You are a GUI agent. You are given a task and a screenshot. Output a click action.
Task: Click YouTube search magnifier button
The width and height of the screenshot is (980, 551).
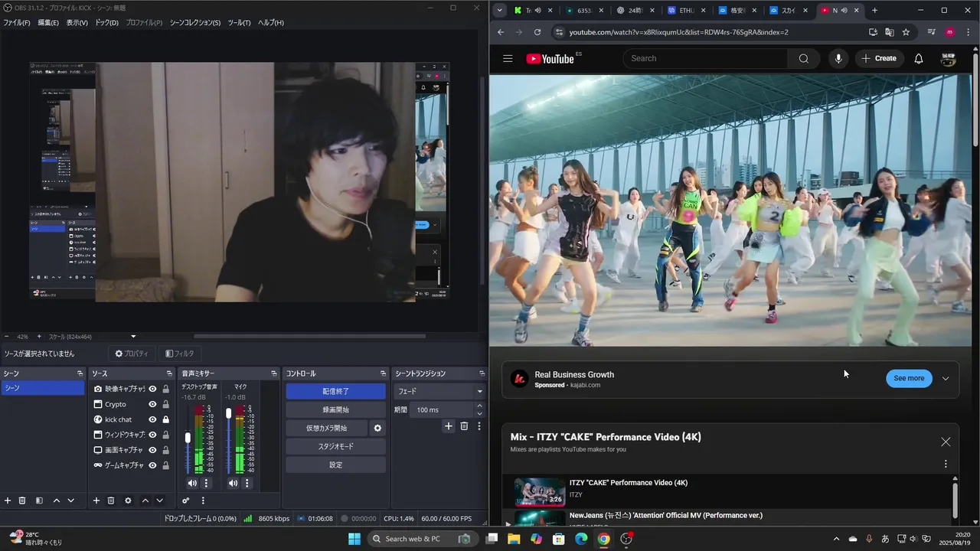click(803, 58)
